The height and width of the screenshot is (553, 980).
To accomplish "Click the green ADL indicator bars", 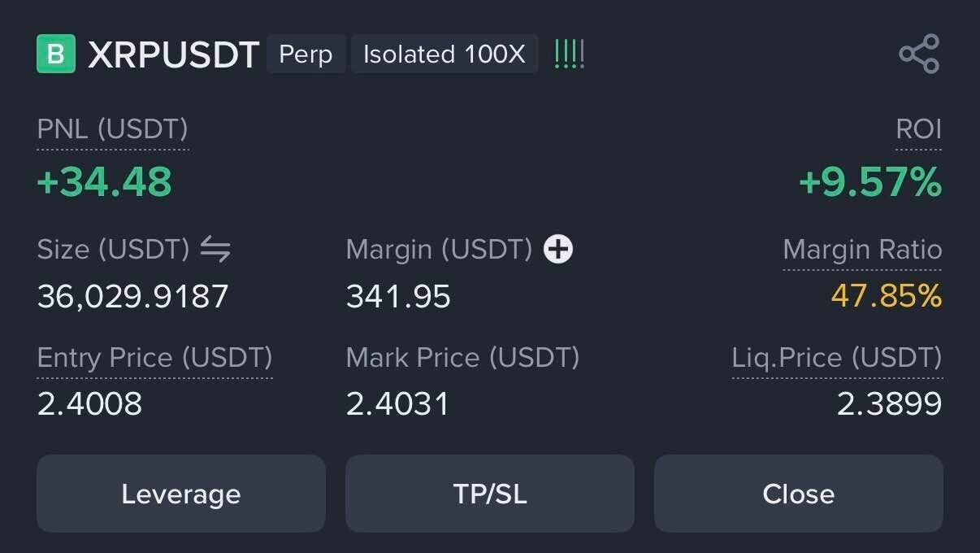I will (569, 54).
